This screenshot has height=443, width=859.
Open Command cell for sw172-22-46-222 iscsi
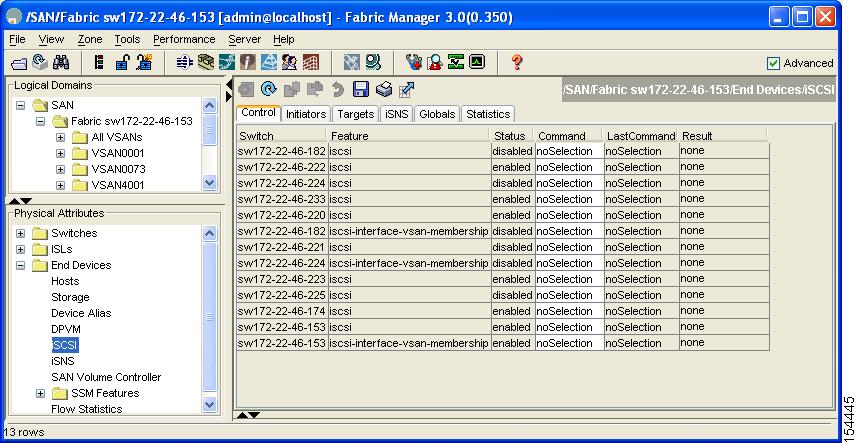(x=569, y=167)
